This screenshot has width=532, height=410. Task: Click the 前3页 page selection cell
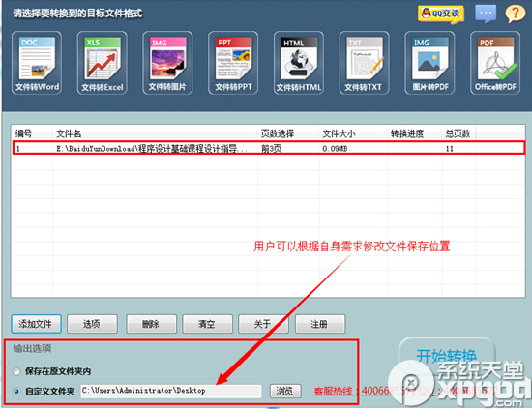pos(271,149)
